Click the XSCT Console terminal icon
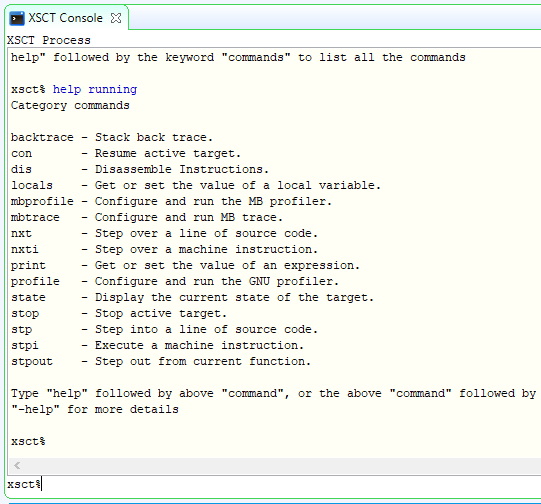This screenshot has height=504, width=541. pyautogui.click(x=17, y=18)
